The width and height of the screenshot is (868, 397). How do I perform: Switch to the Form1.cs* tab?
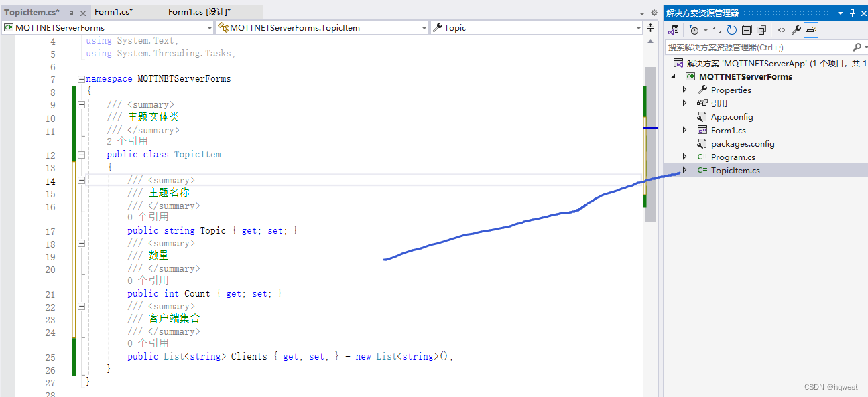113,12
